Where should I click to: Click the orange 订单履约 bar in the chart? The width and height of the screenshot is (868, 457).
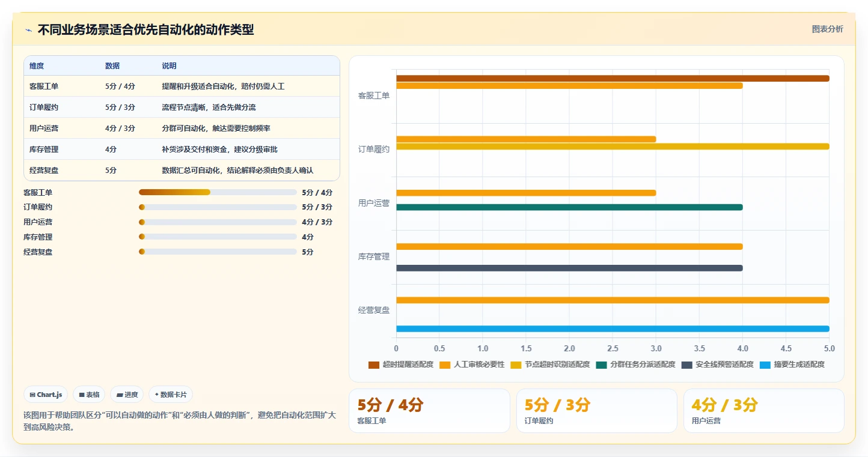526,139
